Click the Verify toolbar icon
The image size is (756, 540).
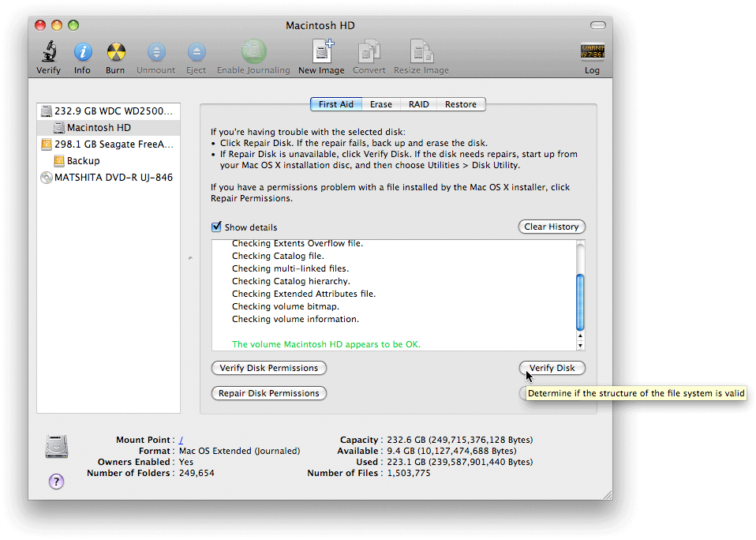[x=47, y=53]
